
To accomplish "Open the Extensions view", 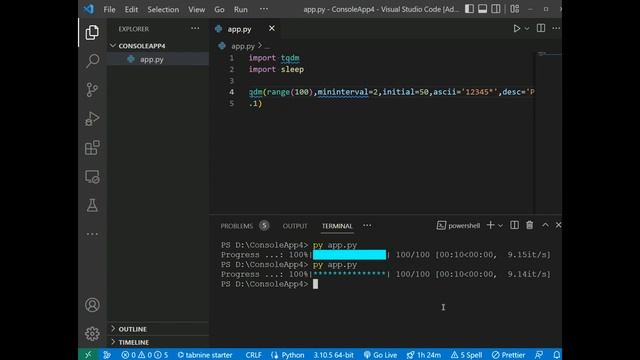I will pyautogui.click(x=92, y=148).
